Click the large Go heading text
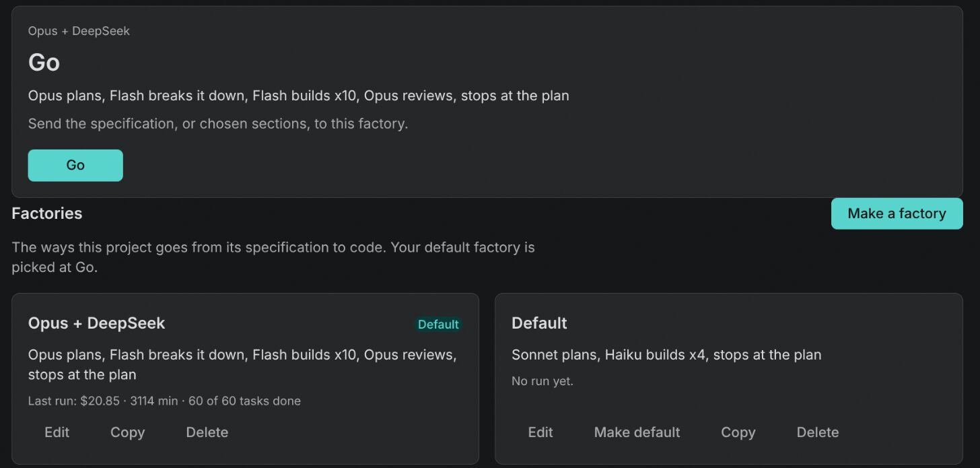The width and height of the screenshot is (980, 468). [44, 63]
